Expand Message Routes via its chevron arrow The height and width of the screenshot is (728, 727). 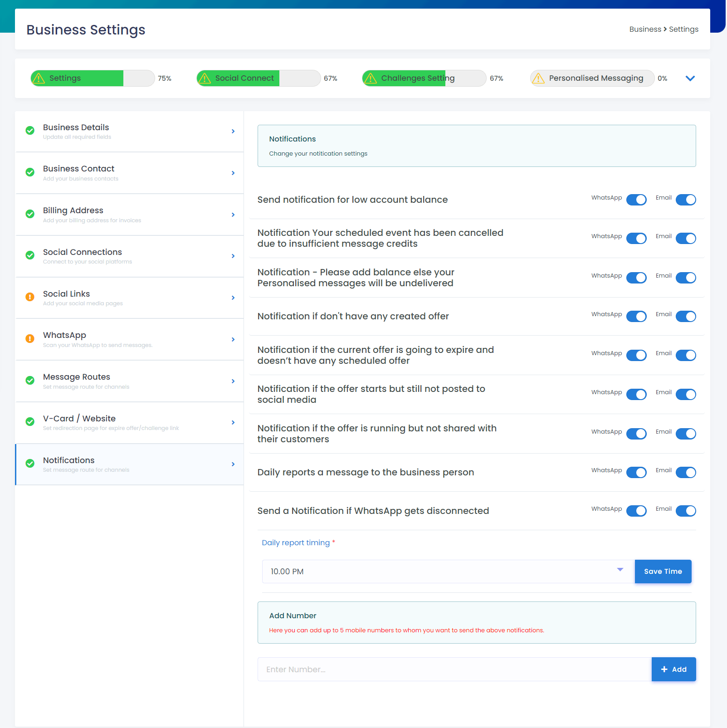[233, 381]
